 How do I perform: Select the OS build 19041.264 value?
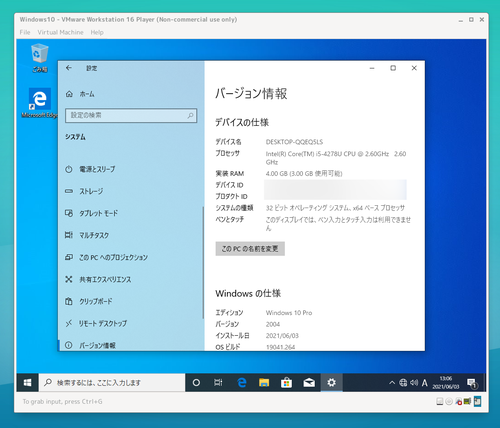pyautogui.click(x=280, y=347)
